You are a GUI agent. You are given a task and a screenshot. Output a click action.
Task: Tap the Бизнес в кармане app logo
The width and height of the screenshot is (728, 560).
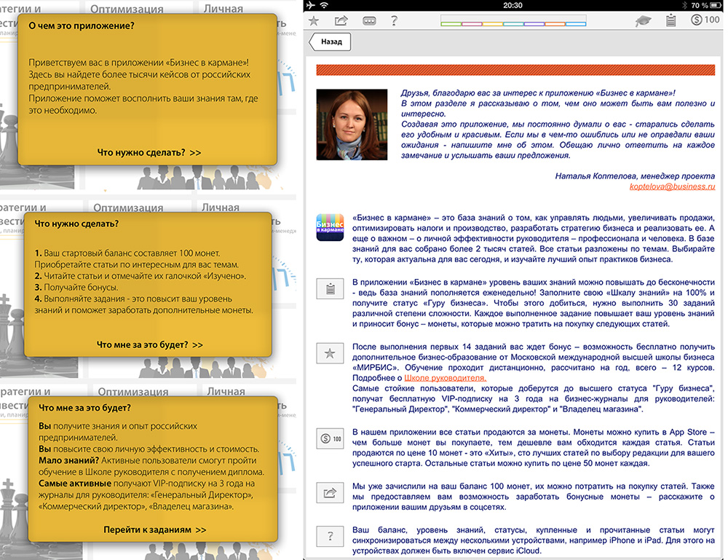click(330, 227)
